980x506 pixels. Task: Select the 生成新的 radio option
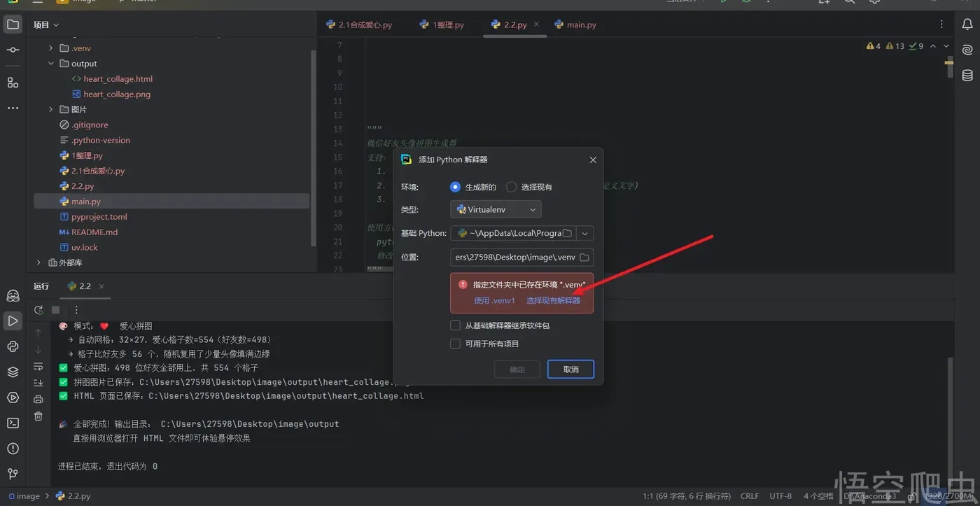pyautogui.click(x=456, y=187)
